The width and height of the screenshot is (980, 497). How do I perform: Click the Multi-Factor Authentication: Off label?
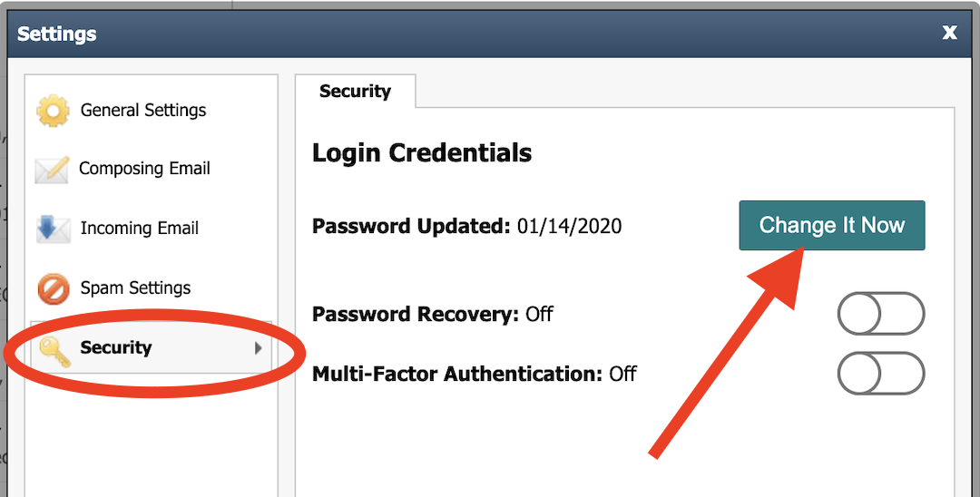coord(475,374)
